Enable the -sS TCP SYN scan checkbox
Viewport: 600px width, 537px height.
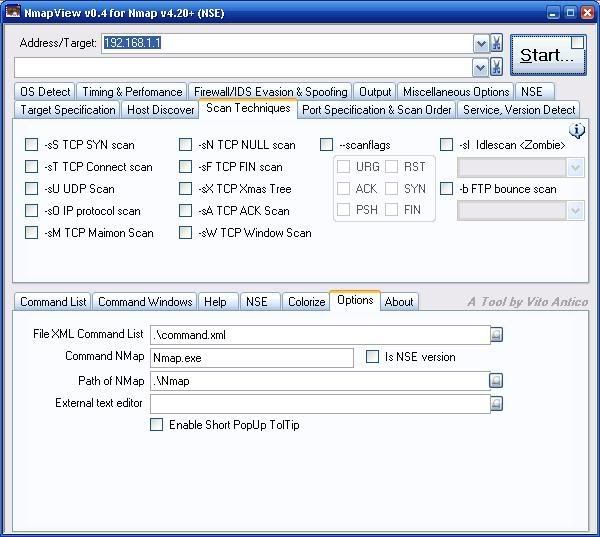point(32,145)
